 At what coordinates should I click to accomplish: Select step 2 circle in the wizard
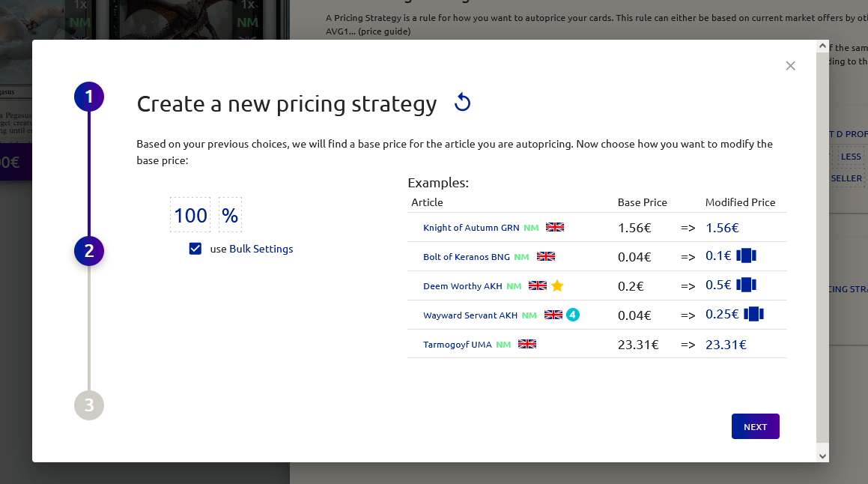(x=89, y=251)
